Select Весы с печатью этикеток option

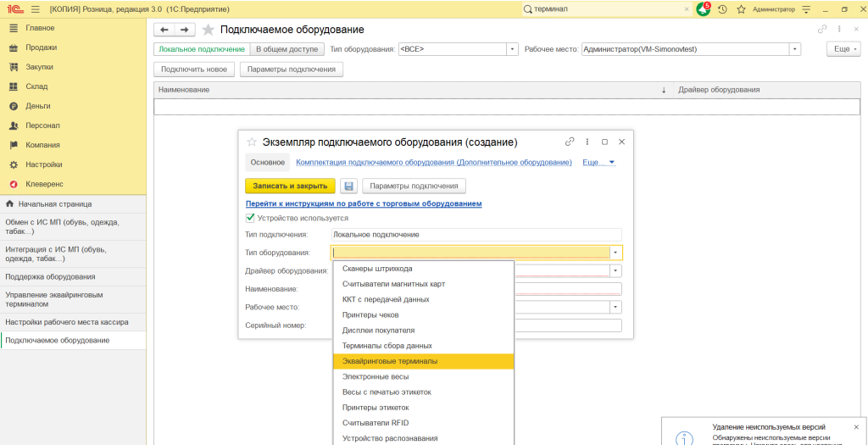424,392
